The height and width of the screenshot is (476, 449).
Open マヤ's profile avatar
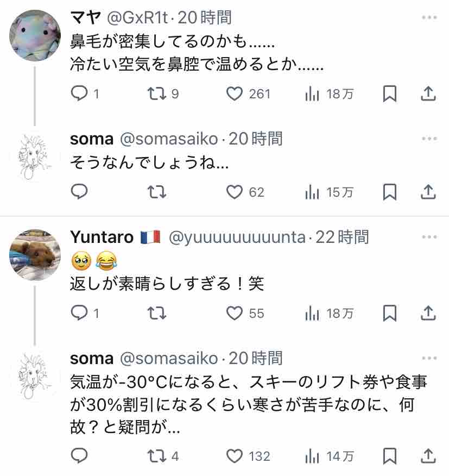pos(35,36)
